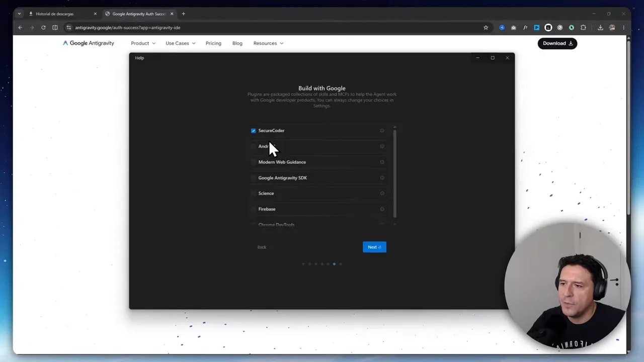Check the Modern Web Guidance plugin
Image resolution: width=644 pixels, height=362 pixels.
[x=253, y=162]
